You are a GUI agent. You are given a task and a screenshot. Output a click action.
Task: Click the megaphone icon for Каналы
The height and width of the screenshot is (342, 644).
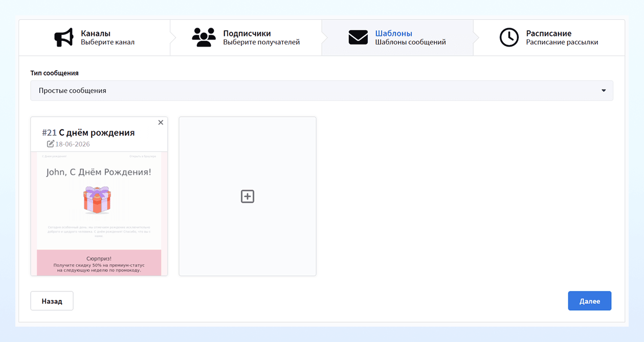pyautogui.click(x=64, y=37)
